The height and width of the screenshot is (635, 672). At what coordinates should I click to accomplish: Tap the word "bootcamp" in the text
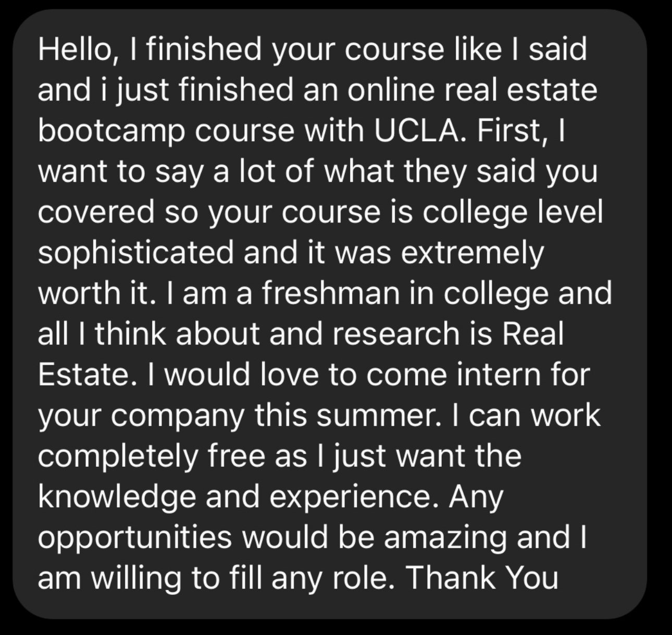click(x=111, y=131)
